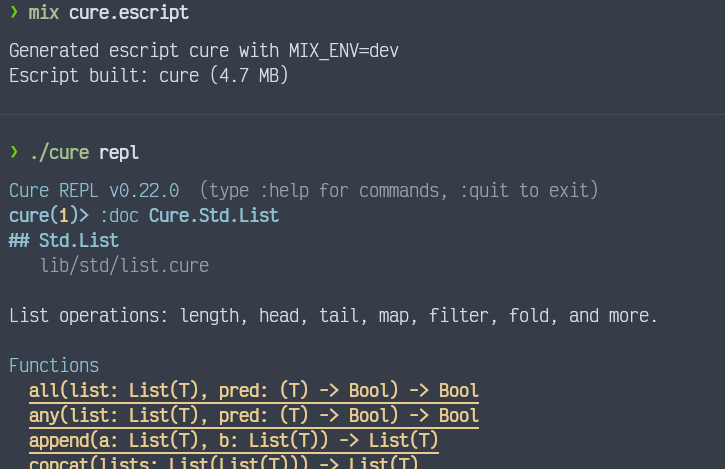Viewport: 725px width, 469px height.
Task: Click the Functions section heading
Action: pos(54,366)
